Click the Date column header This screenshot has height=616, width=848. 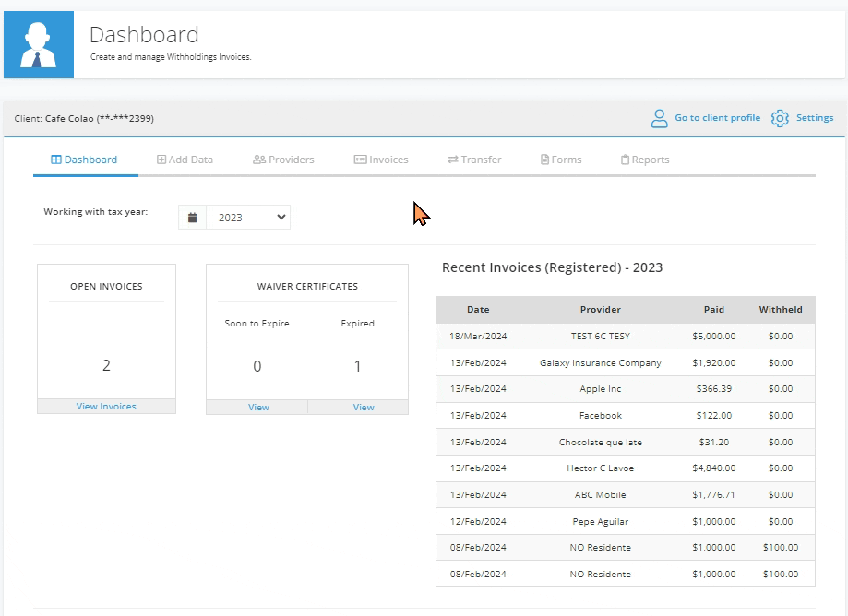478,310
